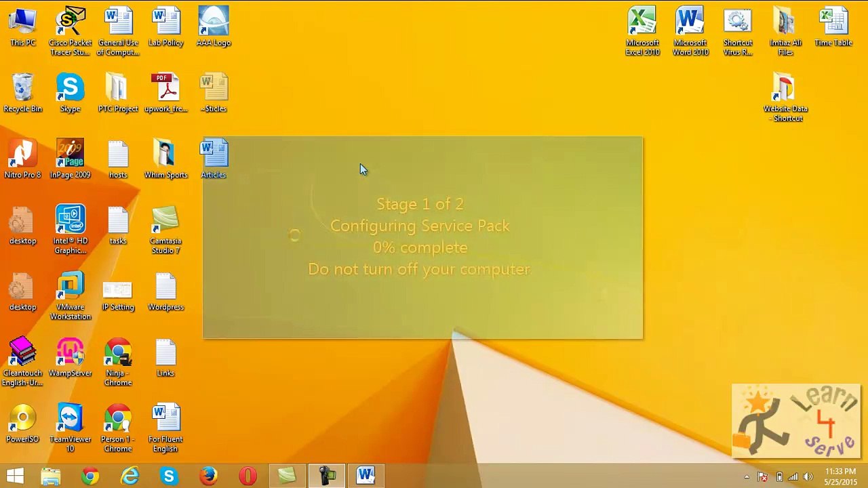This screenshot has width=868, height=488.
Task: Switch to the Word taskbar window
Action: (x=366, y=476)
